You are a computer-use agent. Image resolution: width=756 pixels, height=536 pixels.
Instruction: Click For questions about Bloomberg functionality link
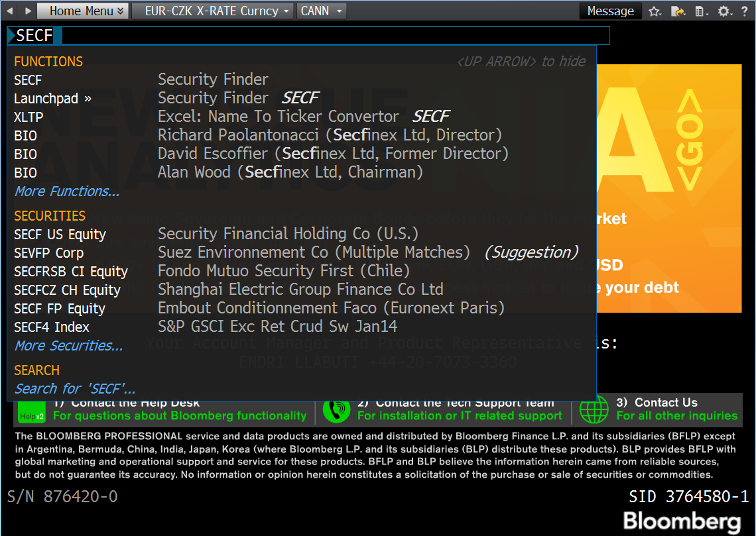(x=179, y=415)
